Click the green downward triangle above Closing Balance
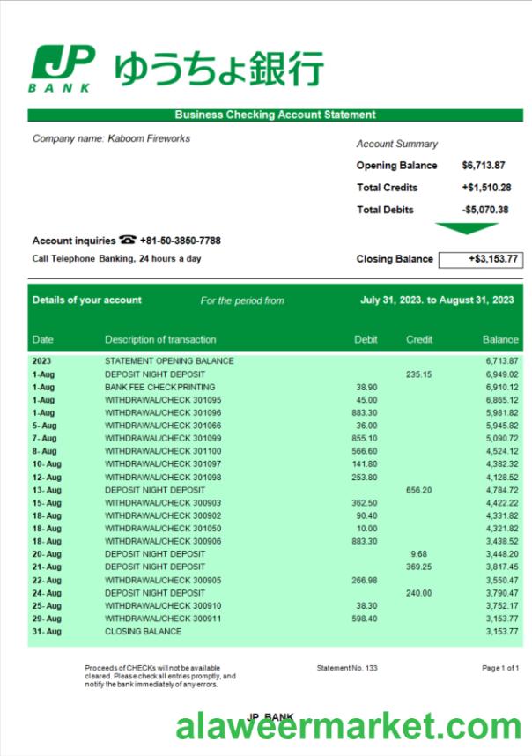The height and width of the screenshot is (756, 532). pyautogui.click(x=466, y=229)
